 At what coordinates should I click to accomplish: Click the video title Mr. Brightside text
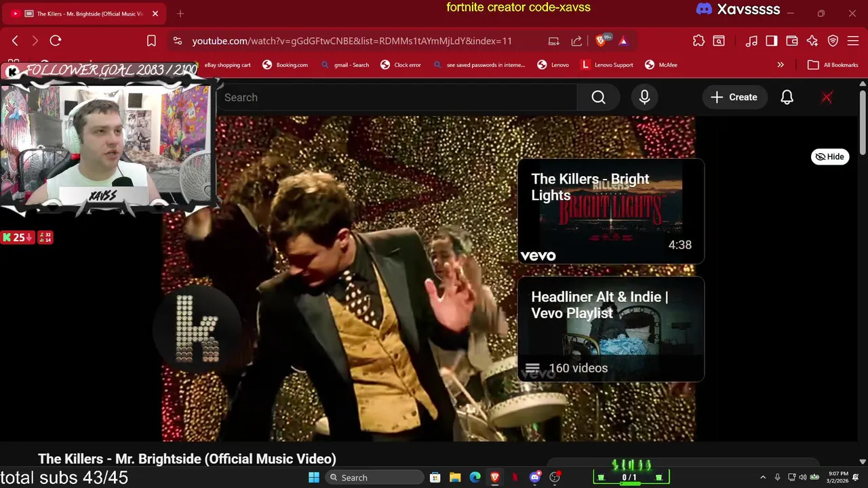tap(186, 459)
